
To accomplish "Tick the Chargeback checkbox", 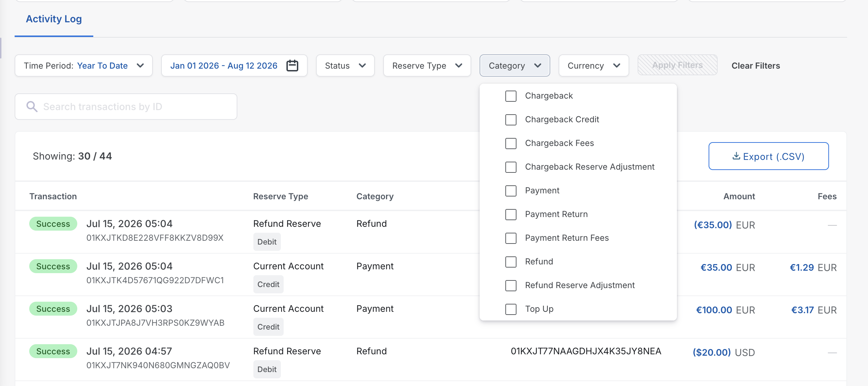I will point(511,96).
